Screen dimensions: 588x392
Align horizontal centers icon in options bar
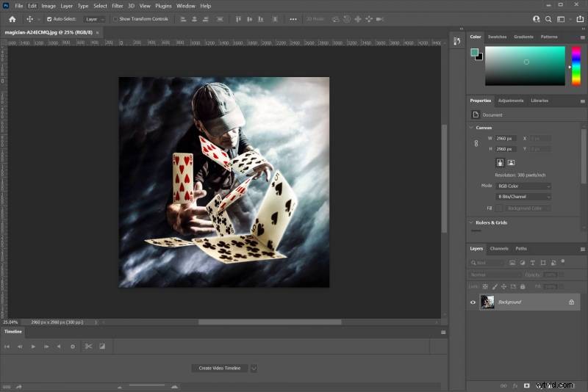[x=194, y=19]
